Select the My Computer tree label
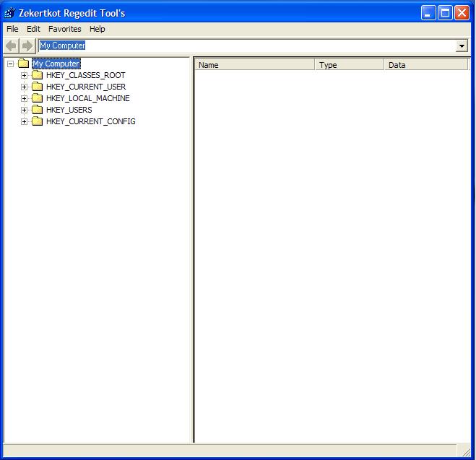Screen dimensions: 476x460 pos(56,64)
